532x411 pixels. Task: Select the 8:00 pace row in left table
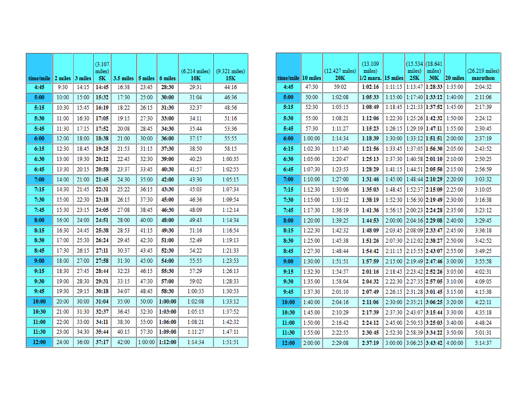[39, 220]
